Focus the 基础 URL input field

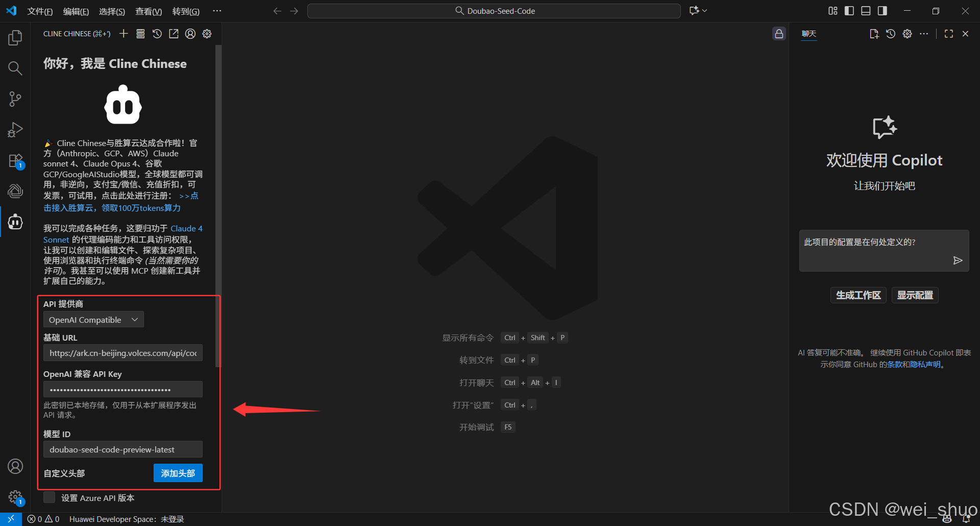tap(123, 353)
